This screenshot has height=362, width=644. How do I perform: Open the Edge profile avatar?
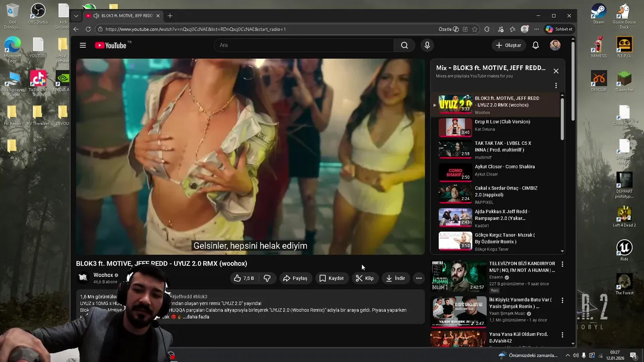click(x=525, y=29)
